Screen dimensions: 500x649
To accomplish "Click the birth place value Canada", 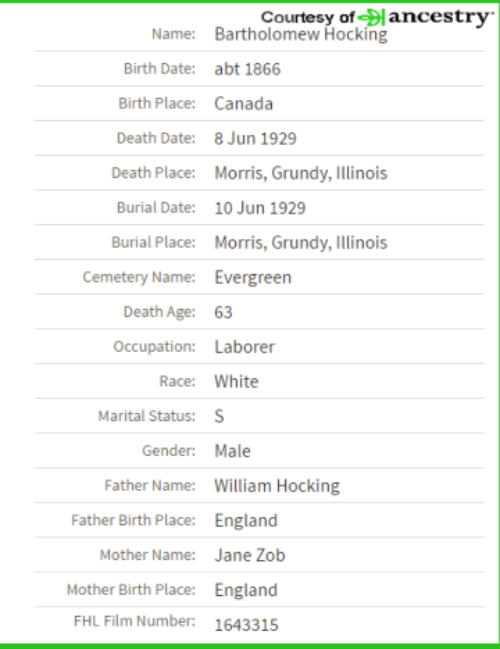I will click(x=244, y=104).
